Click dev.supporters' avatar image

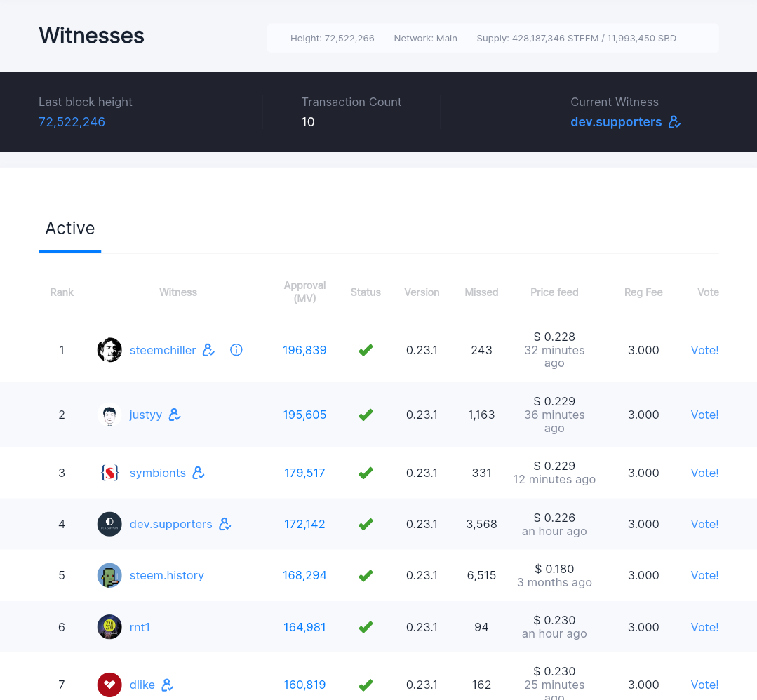pyautogui.click(x=109, y=524)
